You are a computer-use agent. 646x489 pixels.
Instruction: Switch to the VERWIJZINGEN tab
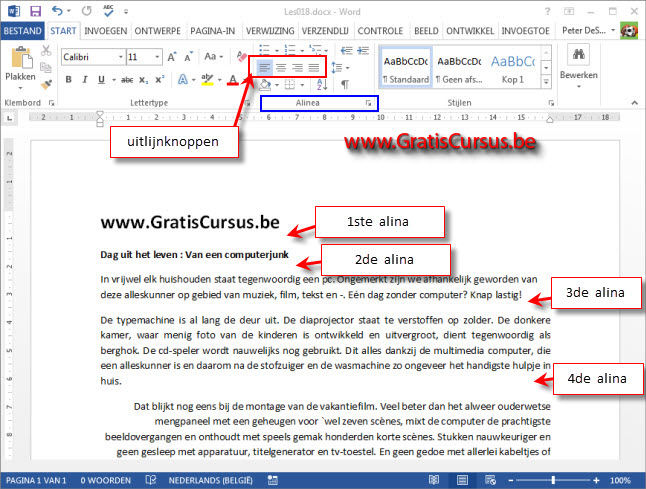270,31
